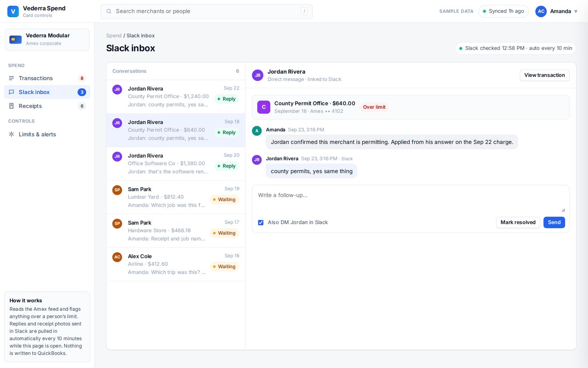The width and height of the screenshot is (588, 368).
Task: Open the Amanda account dropdown arrow
Action: pyautogui.click(x=576, y=11)
